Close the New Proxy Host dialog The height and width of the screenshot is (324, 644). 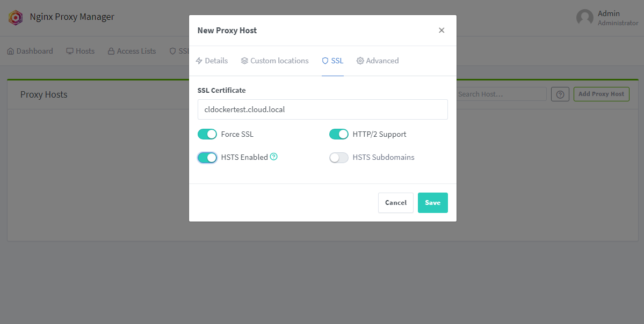click(442, 31)
